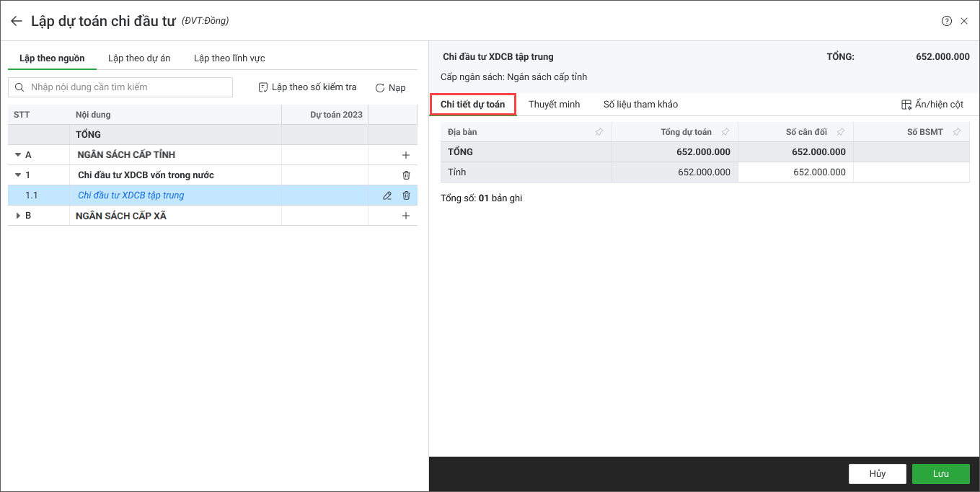
Task: Click the back arrow next to the title
Action: 16,21
